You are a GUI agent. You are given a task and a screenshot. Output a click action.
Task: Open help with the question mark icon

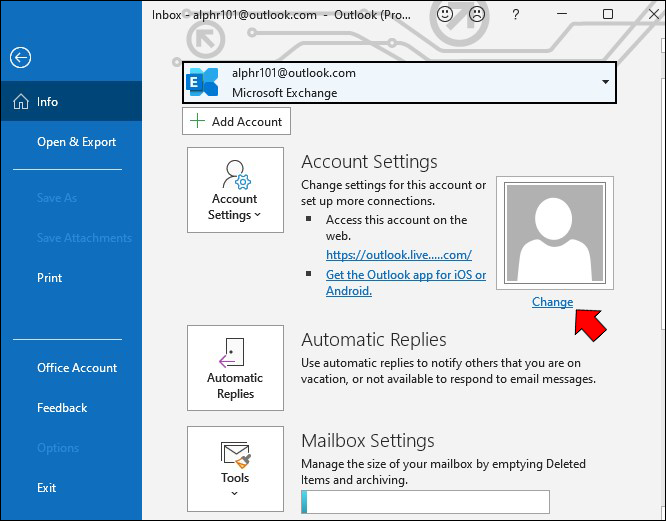point(515,15)
